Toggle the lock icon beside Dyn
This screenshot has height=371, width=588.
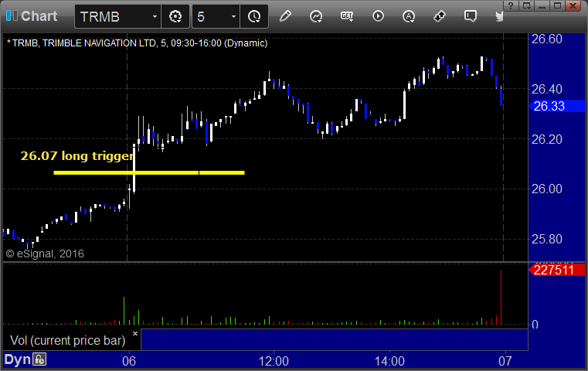point(39,359)
